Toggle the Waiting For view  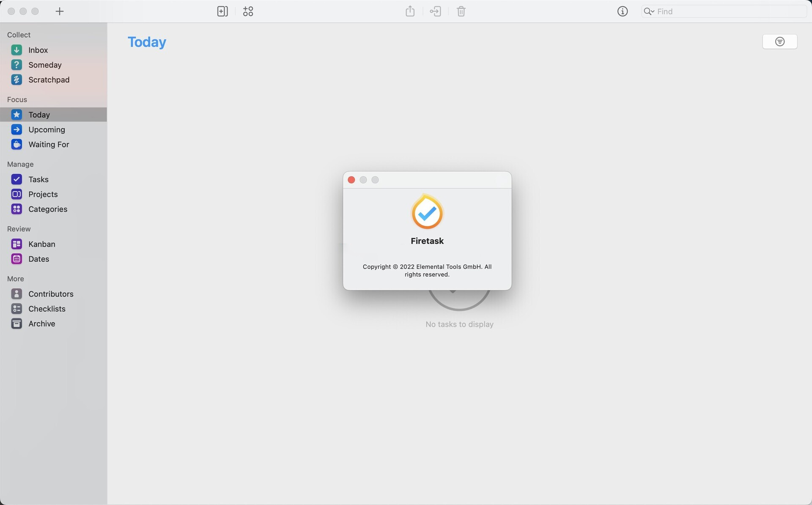(48, 144)
